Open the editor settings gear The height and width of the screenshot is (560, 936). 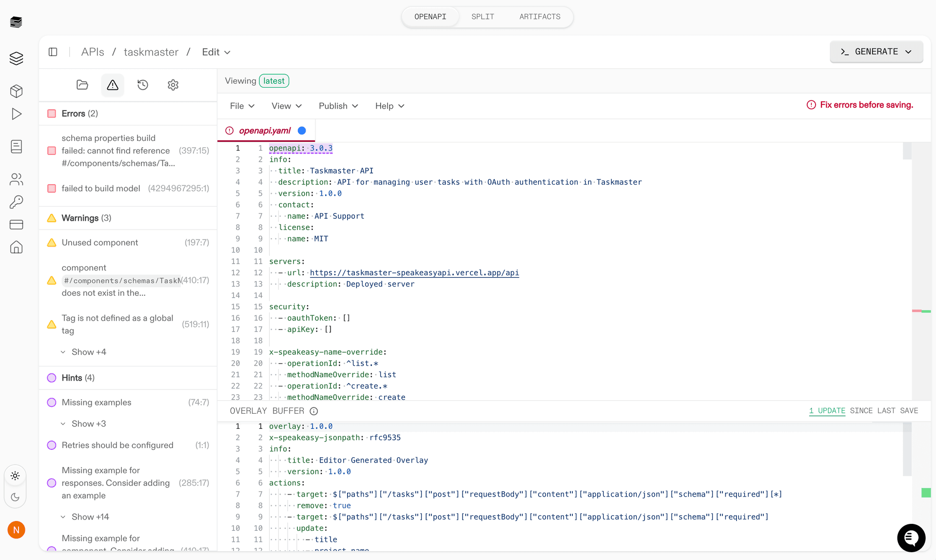pos(173,85)
